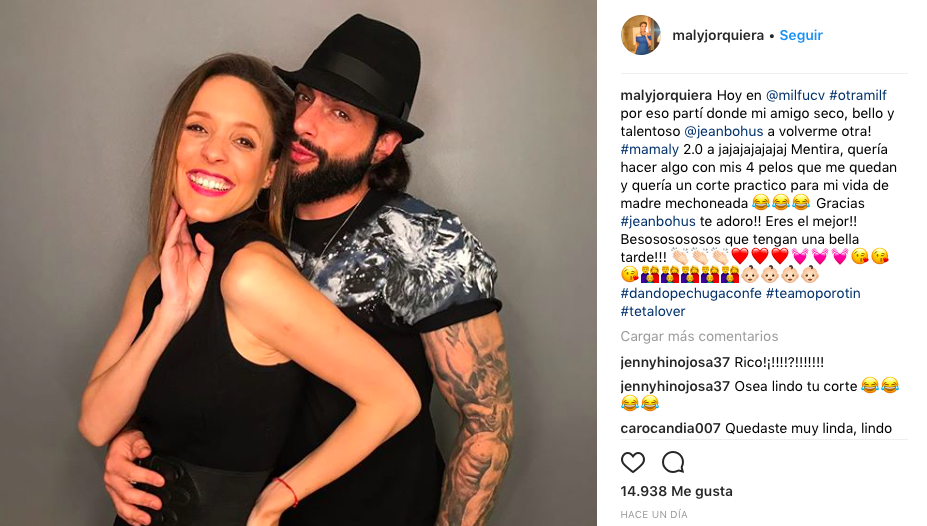
Task: Open jennyhinojosa37 on the Osea lindo comment
Action: 675,385
